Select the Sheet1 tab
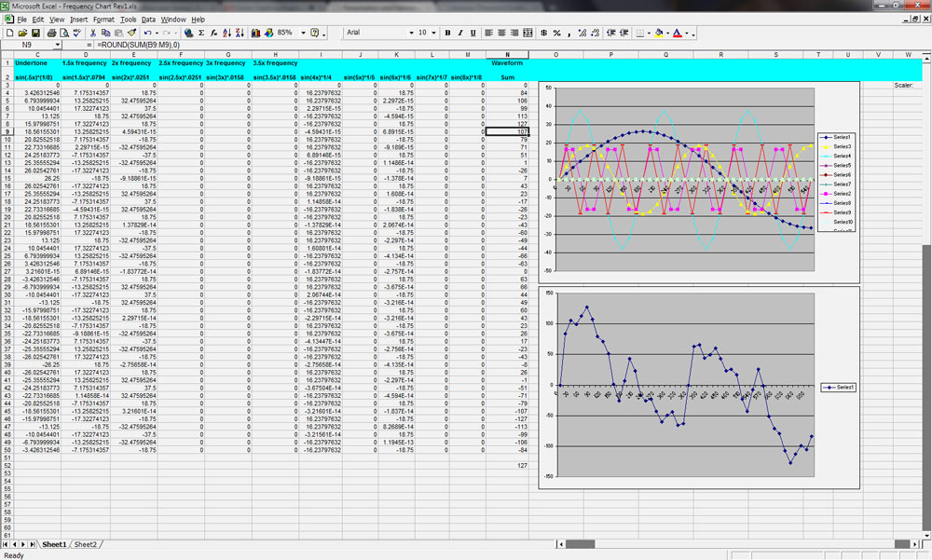 [54, 544]
